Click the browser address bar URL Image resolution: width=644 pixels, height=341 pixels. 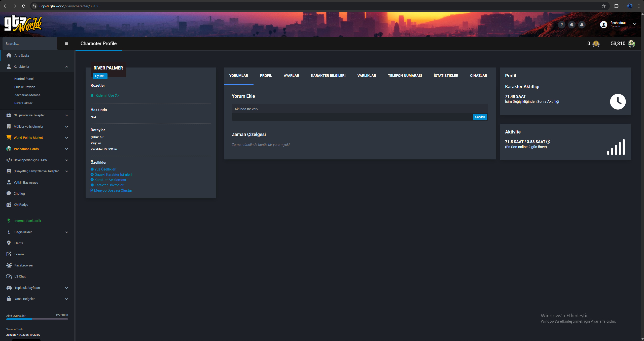click(69, 6)
